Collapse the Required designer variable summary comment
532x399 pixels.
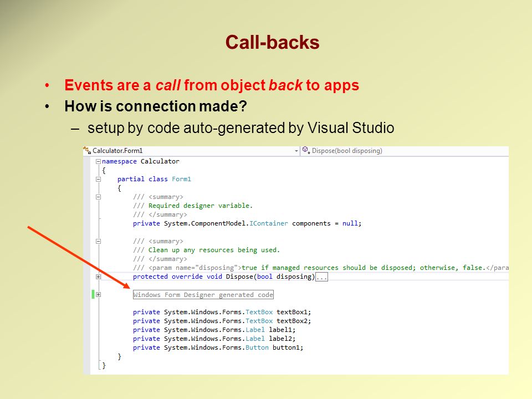pyautogui.click(x=99, y=197)
